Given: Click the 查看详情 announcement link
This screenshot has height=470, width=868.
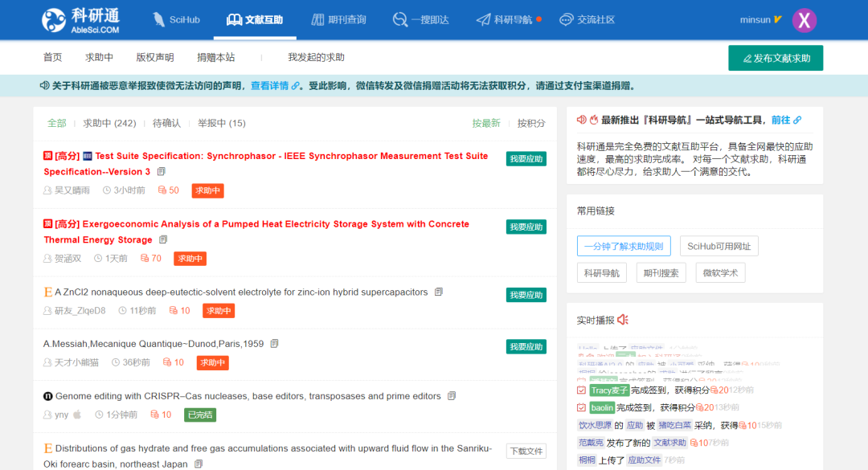Looking at the screenshot, I should [x=269, y=86].
